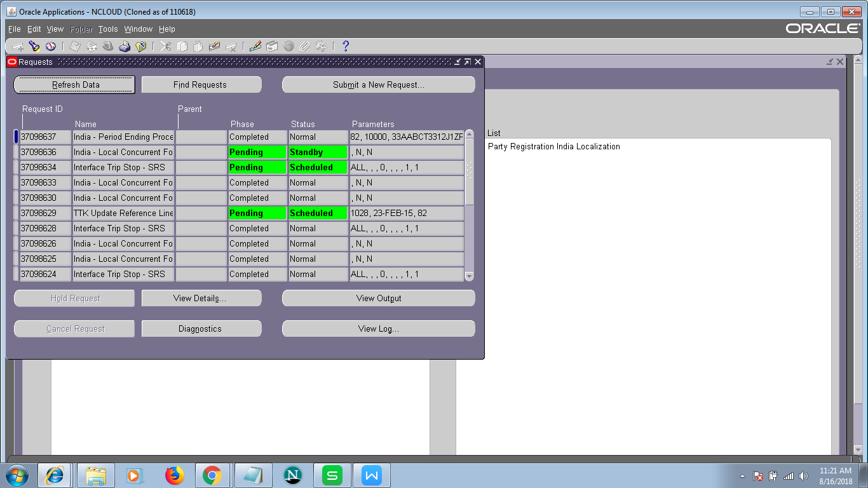
Task: Open Windows File Explorer from taskbar
Action: pyautogui.click(x=96, y=475)
